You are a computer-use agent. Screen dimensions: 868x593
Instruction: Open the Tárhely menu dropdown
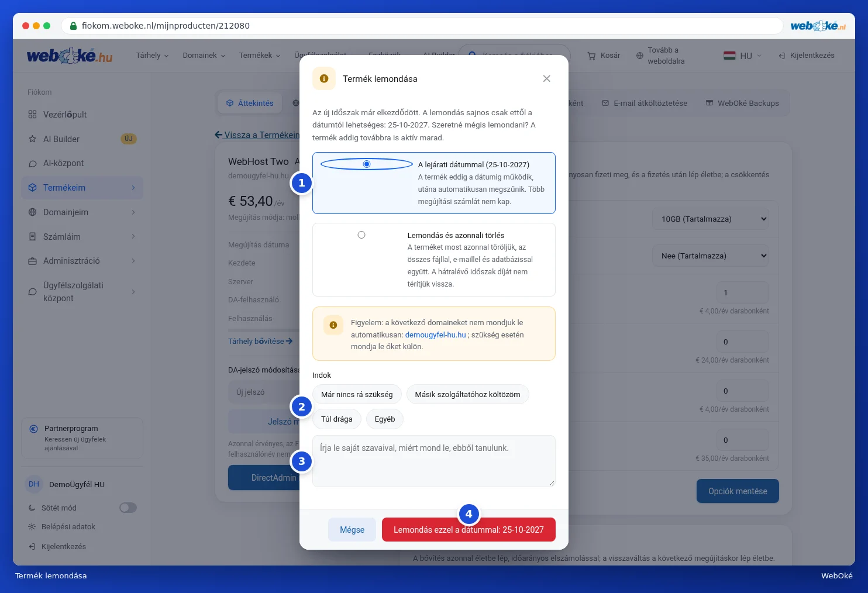tap(152, 56)
